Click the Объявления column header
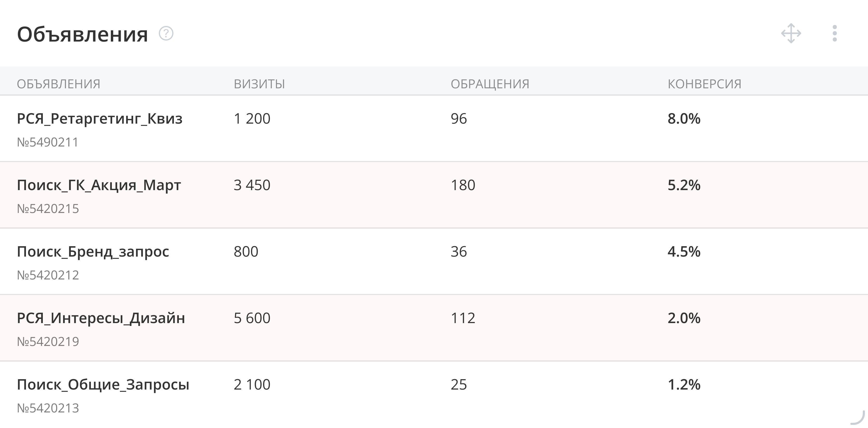Screen dimensions: 868x428 pyautogui.click(x=59, y=84)
